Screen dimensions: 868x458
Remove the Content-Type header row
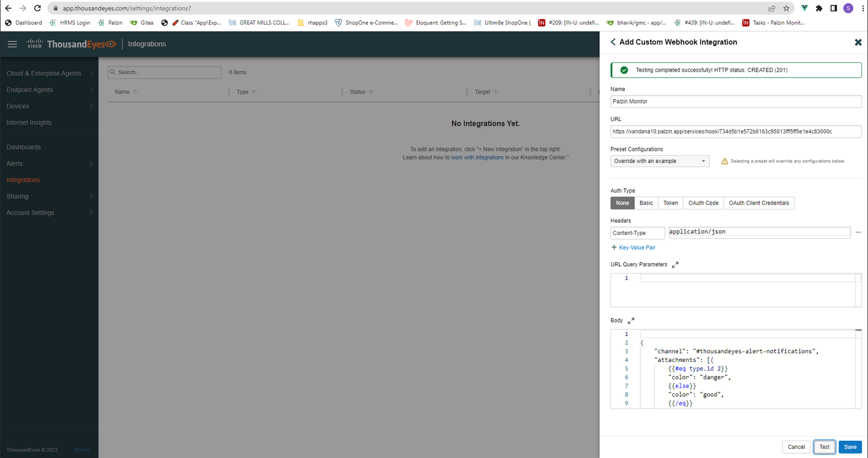click(x=858, y=232)
